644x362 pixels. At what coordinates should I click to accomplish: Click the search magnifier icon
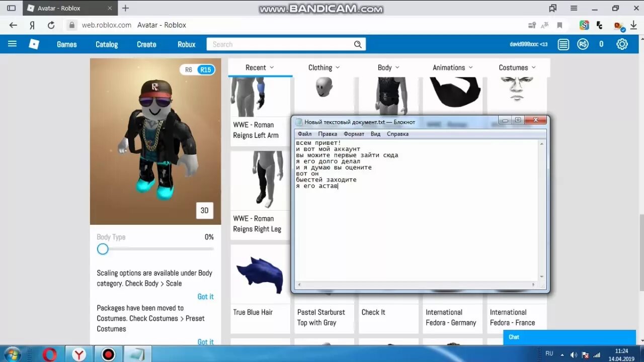click(358, 44)
